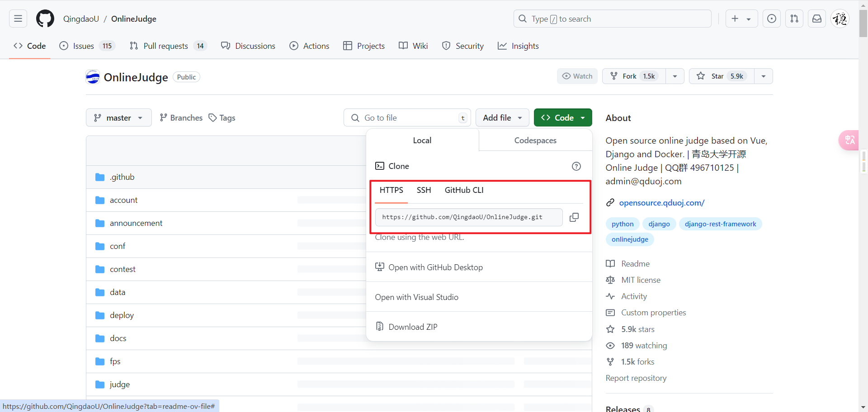Expand the Fork options dropdown arrow
The image size is (868, 412).
point(675,76)
